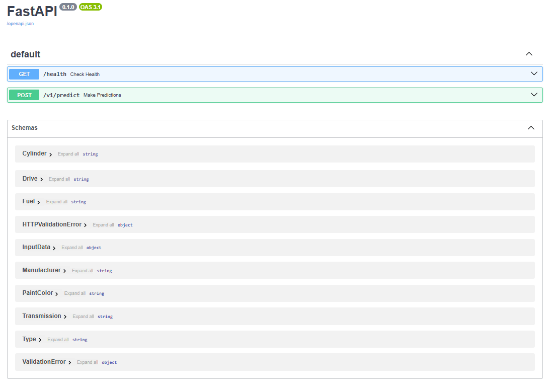
Task: Click Expand all for Drive schema
Action: point(59,179)
